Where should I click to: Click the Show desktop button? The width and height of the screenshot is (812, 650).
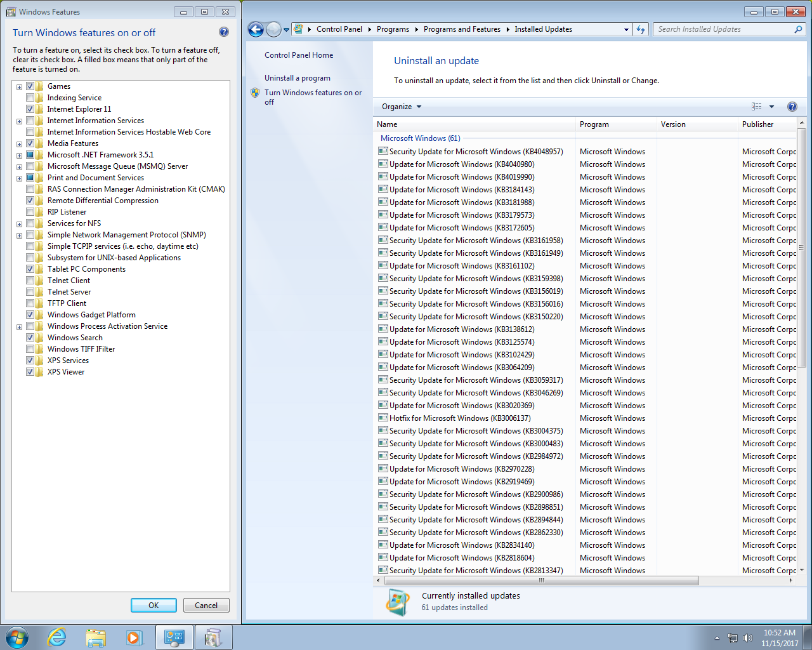pyautogui.click(x=808, y=638)
